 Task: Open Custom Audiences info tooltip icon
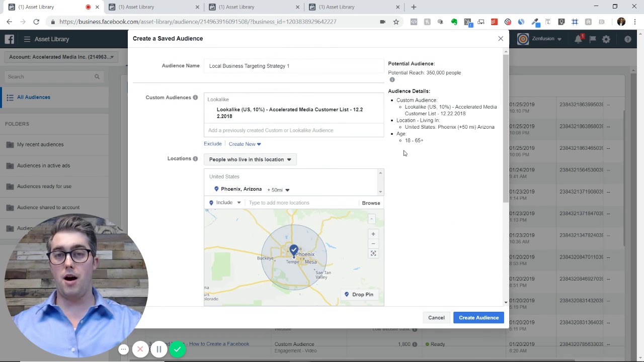(x=195, y=98)
